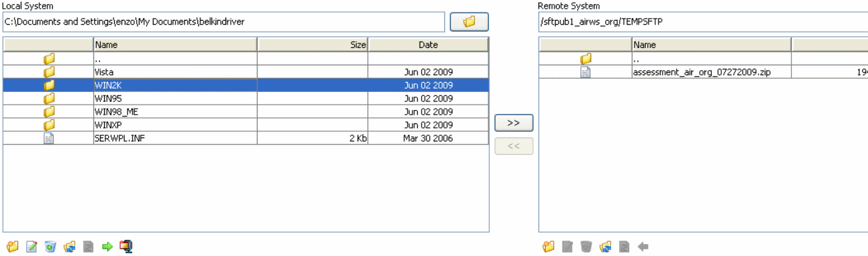The image size is (868, 256).
Task: Click the Jun 02 2009 date of Vista
Action: click(428, 72)
